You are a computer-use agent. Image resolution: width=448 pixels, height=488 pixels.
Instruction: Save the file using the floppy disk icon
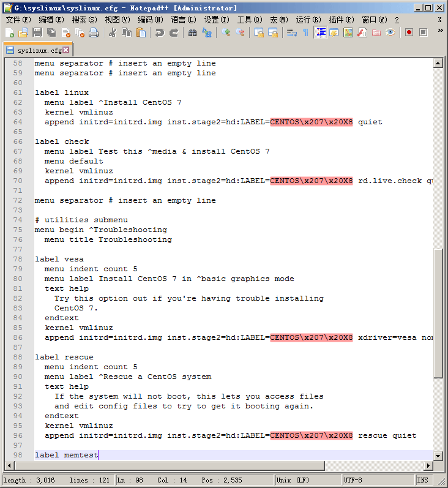click(37, 33)
